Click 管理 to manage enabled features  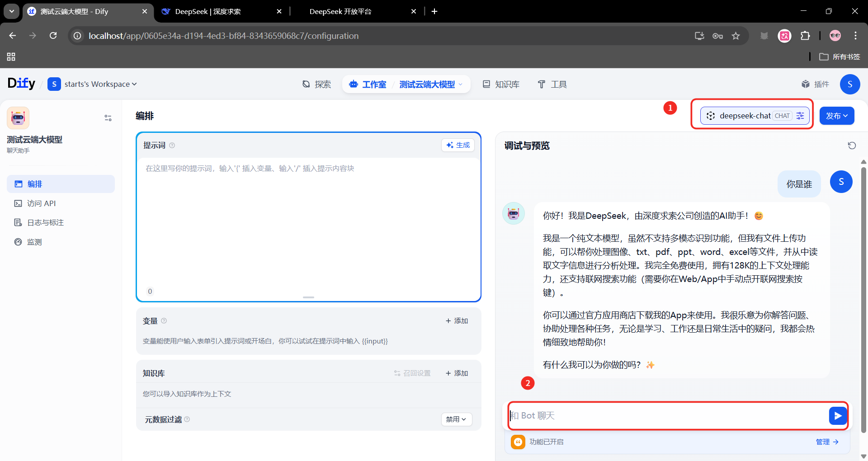pyautogui.click(x=827, y=442)
